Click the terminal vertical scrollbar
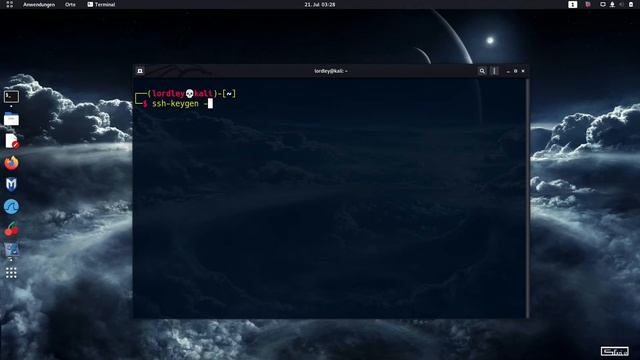Image resolution: width=640 pixels, height=360 pixels. (x=527, y=198)
